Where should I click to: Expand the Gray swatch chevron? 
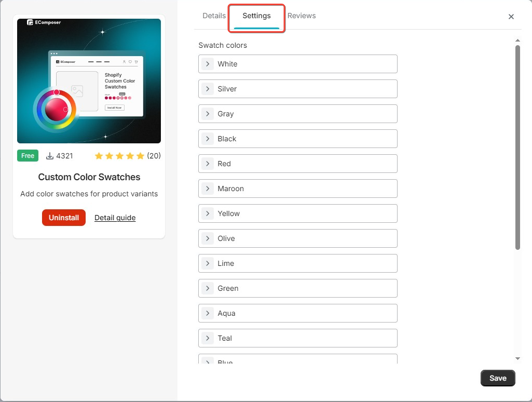click(x=208, y=114)
